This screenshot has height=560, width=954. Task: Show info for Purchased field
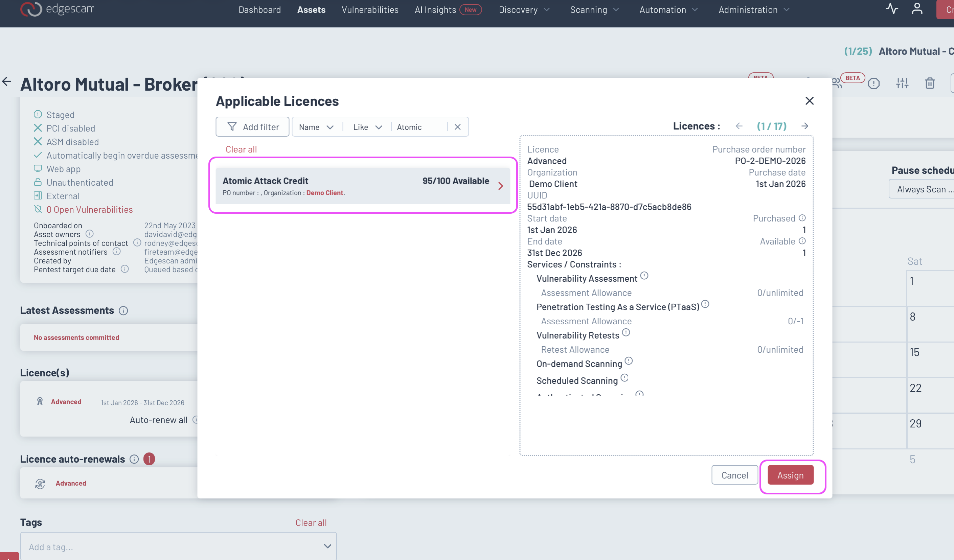802,218
